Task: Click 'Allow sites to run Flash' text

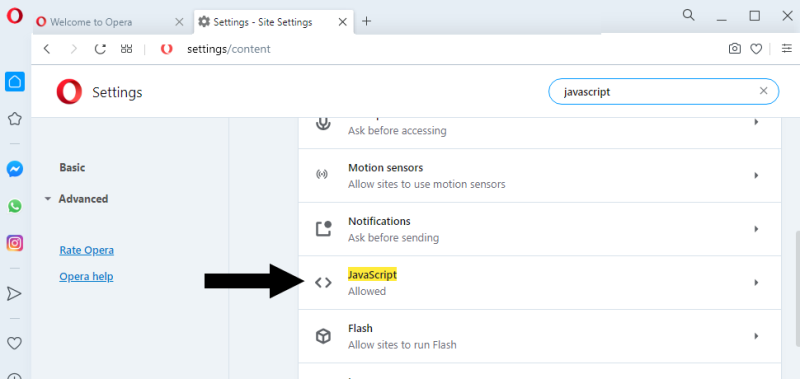Action: coord(402,345)
